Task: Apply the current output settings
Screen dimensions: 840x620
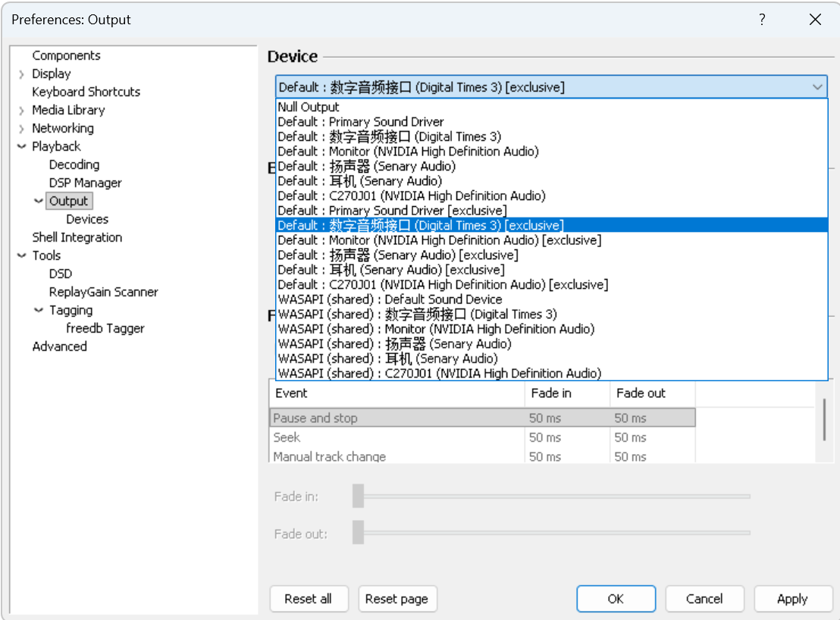Action: 793,599
